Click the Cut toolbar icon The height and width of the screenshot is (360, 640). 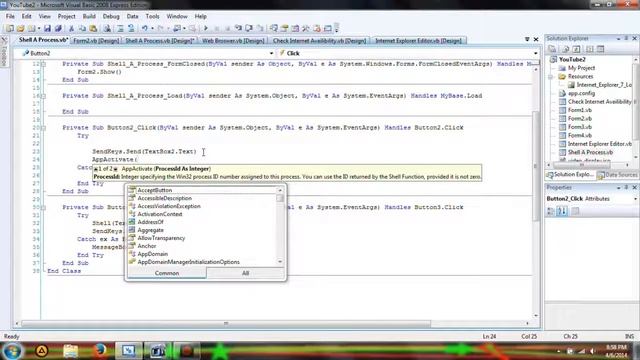click(71, 29)
